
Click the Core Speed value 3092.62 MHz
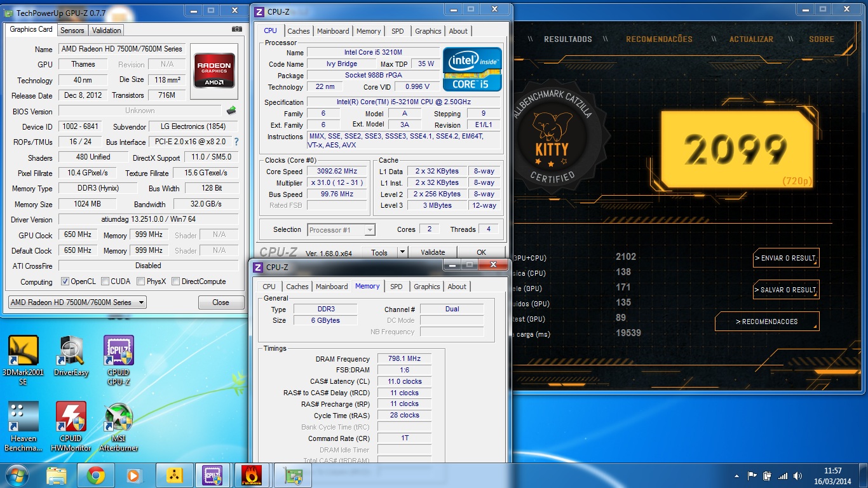pyautogui.click(x=337, y=172)
